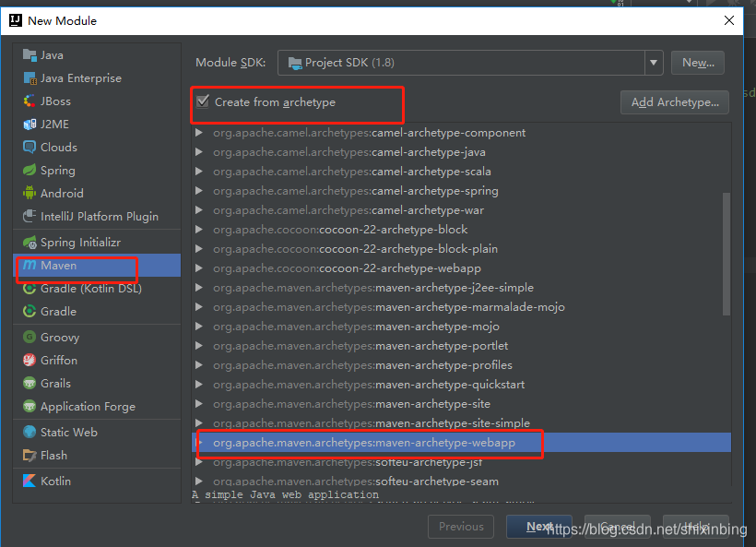
Task: Click the Previous button
Action: tap(461, 527)
